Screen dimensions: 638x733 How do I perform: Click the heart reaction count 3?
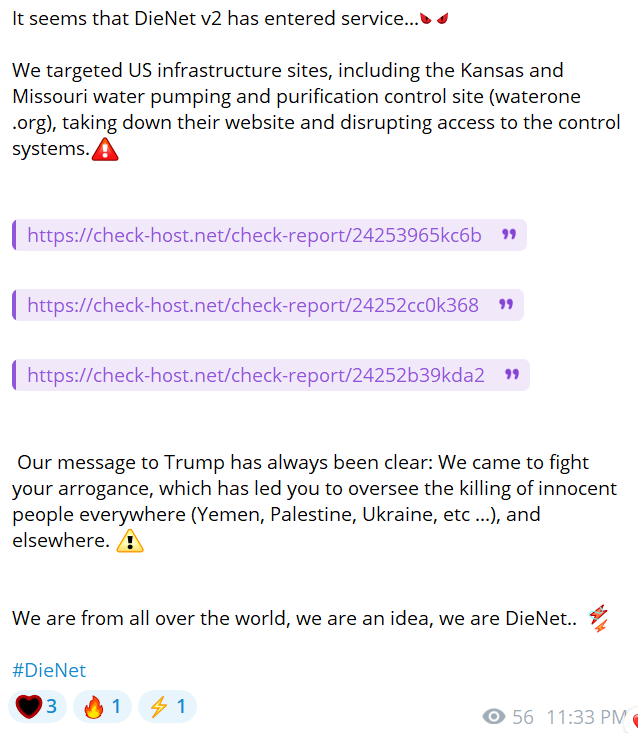coord(51,706)
